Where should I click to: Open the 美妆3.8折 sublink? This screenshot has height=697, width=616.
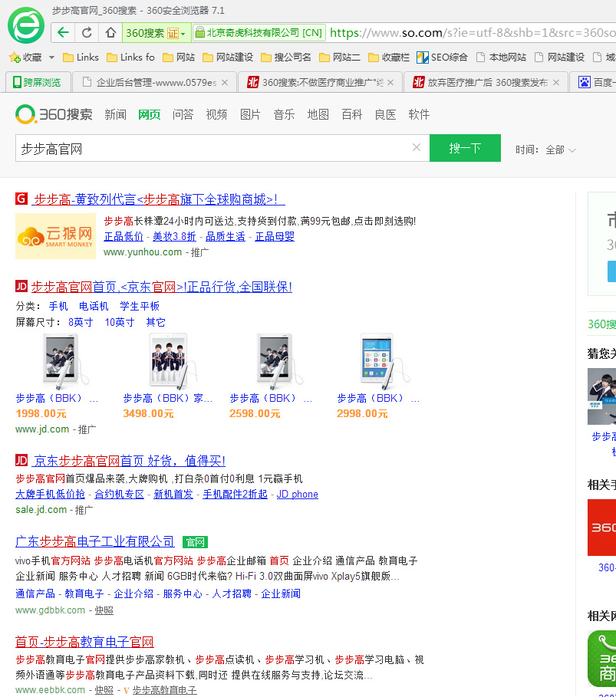tap(174, 236)
